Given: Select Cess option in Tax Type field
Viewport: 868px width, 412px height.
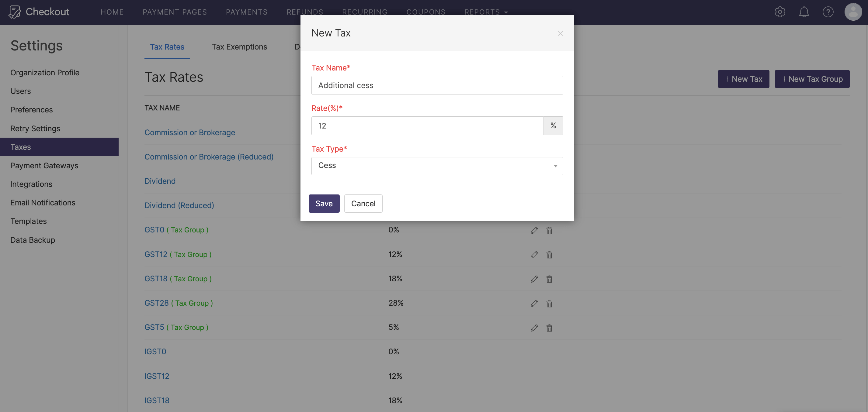Looking at the screenshot, I should 437,165.
